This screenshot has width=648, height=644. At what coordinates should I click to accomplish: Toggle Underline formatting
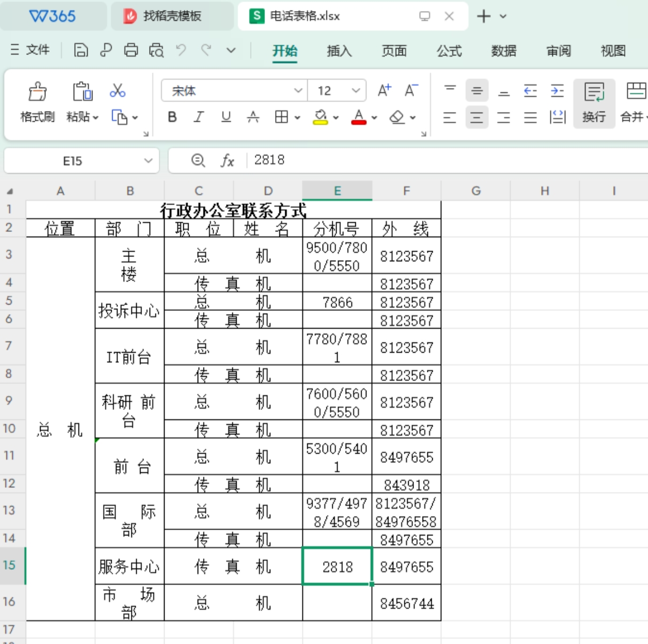[226, 117]
